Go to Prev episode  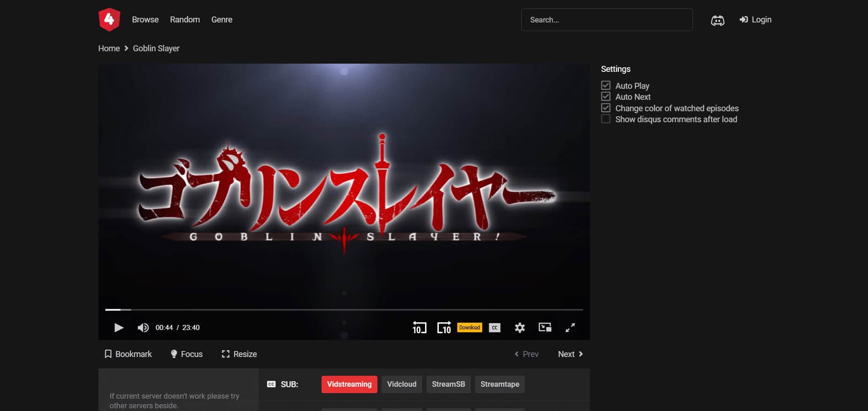(x=526, y=354)
